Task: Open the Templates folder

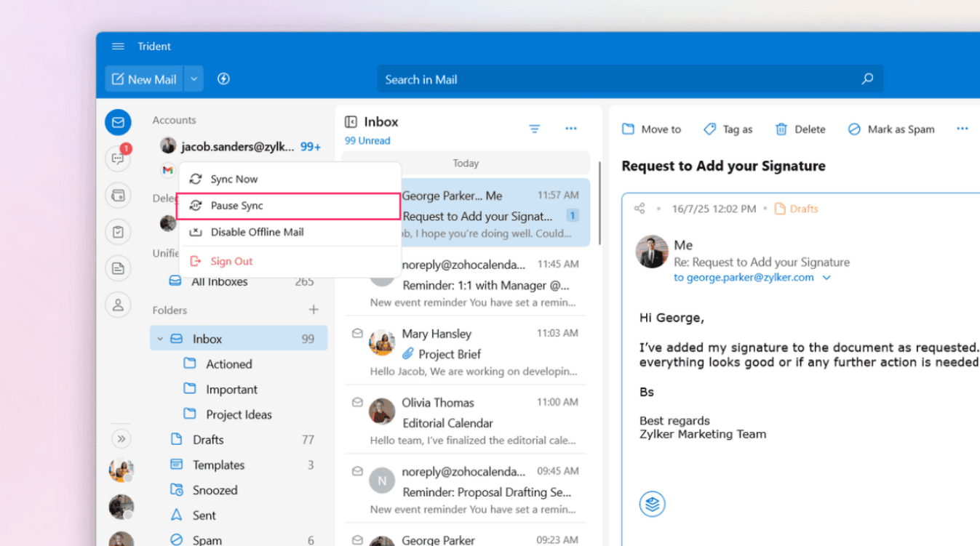Action: [239, 465]
